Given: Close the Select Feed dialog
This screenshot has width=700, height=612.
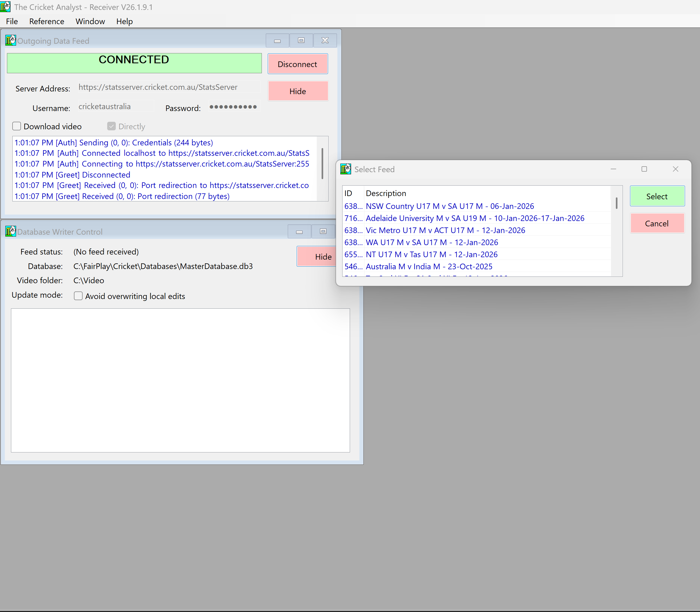Looking at the screenshot, I should click(675, 169).
